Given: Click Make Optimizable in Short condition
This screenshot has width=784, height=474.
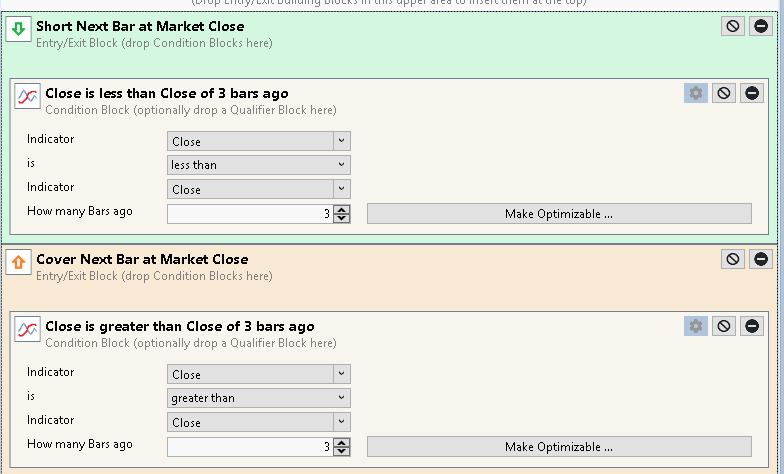Looking at the screenshot, I should tap(558, 213).
